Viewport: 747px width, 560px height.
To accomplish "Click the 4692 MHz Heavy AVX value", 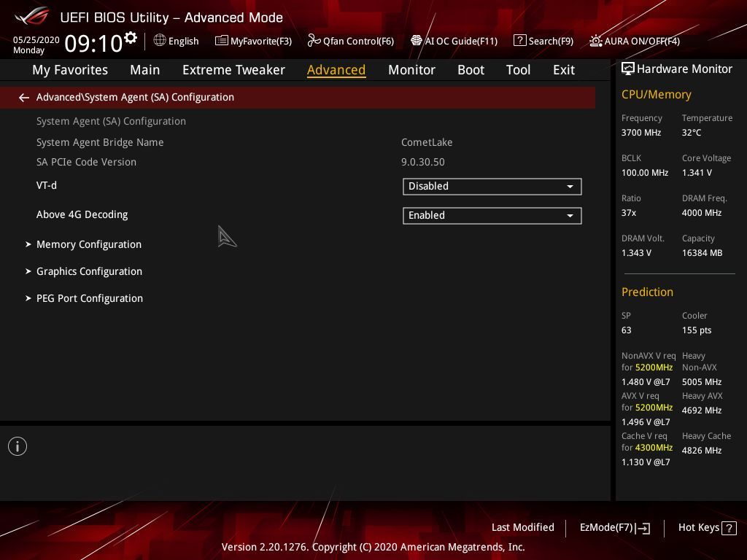I will (x=702, y=411).
